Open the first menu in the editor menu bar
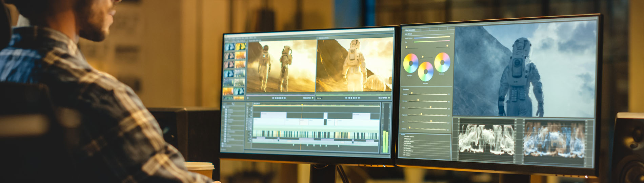Screen dimensions: 644x183 tap(226, 37)
